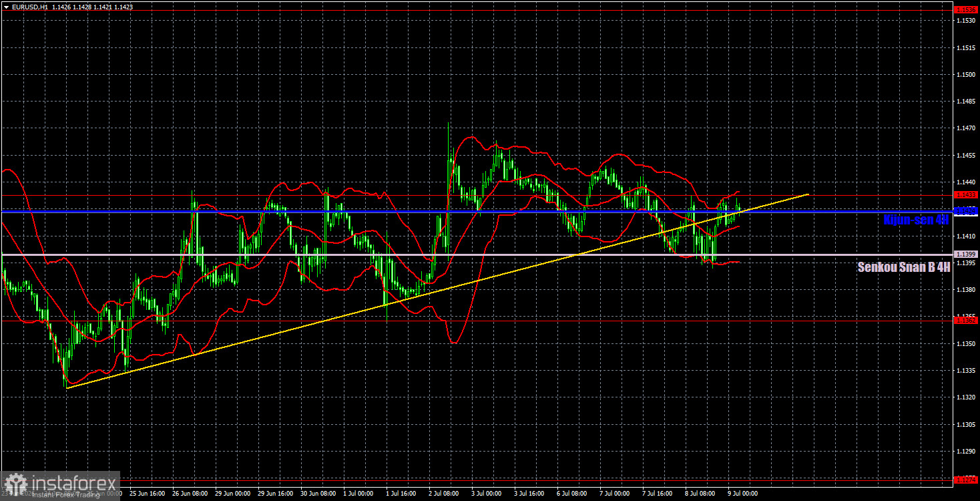980x501 pixels.
Task: Click the 1.1440 value on price axis
Action: tap(966, 182)
